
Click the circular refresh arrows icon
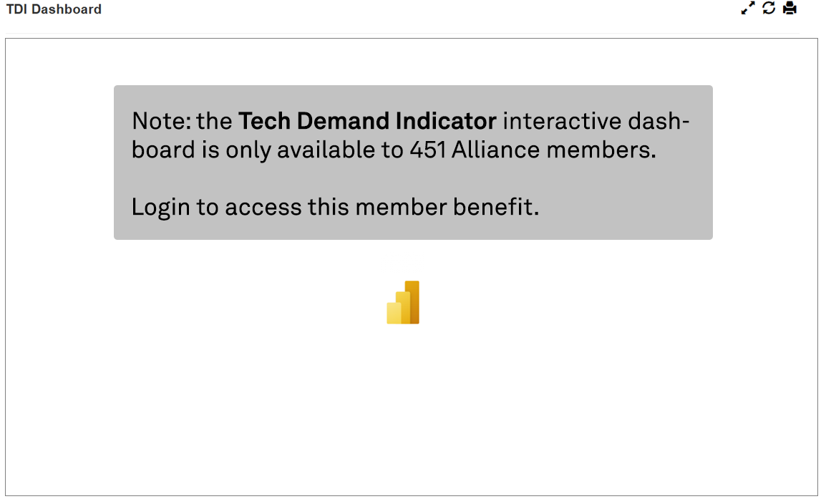[x=769, y=8]
